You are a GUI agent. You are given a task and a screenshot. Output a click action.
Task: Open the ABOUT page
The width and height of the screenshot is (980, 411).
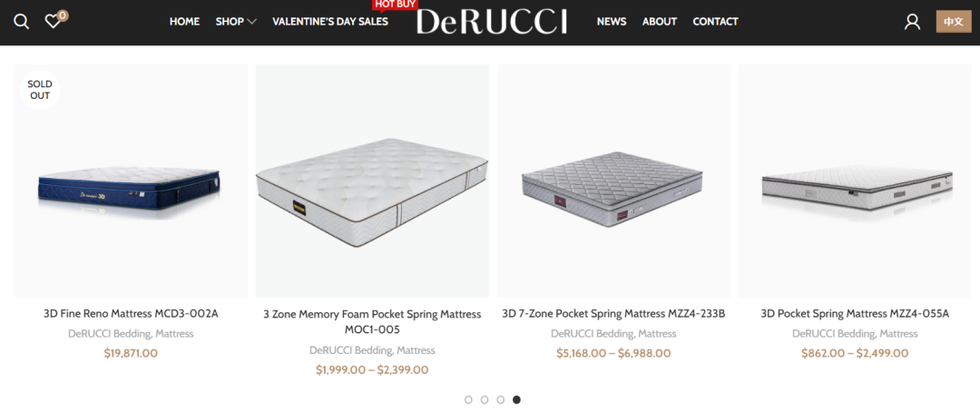point(660,22)
